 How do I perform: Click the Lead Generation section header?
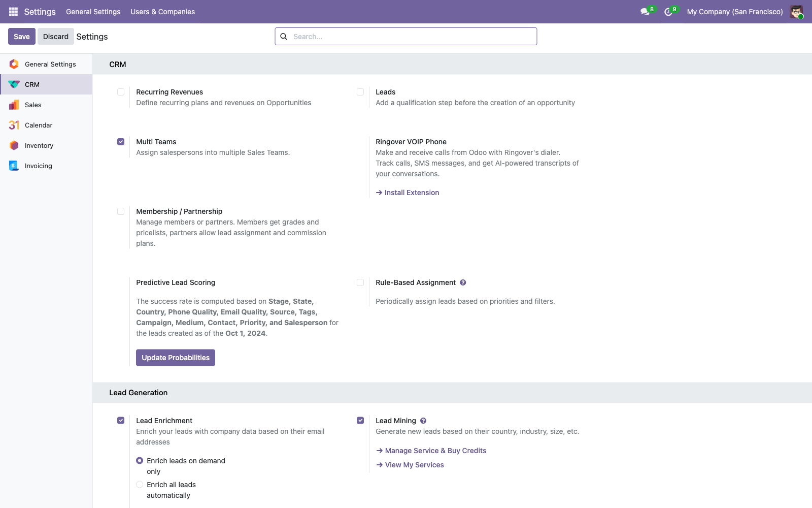(x=139, y=393)
